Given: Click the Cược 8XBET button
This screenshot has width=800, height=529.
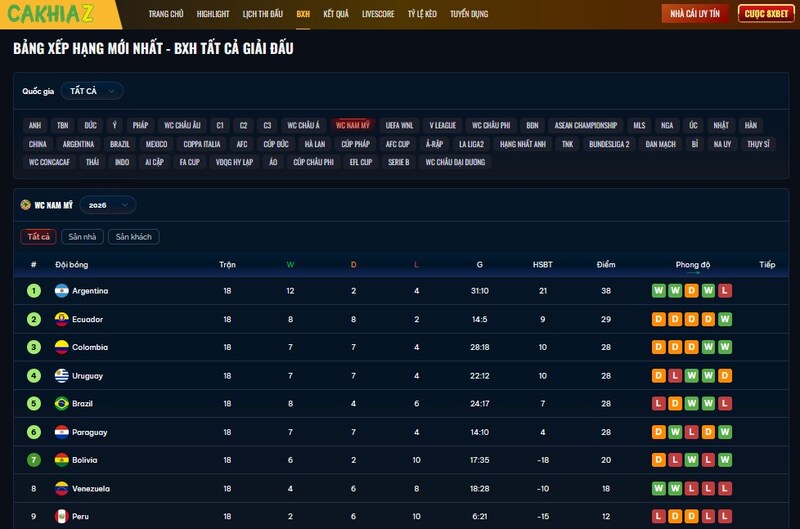Looking at the screenshot, I should (x=766, y=14).
